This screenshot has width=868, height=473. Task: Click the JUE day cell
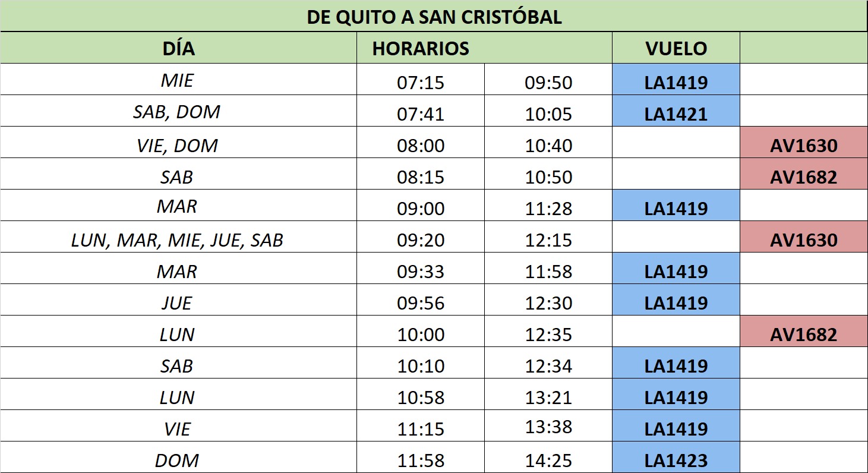click(177, 302)
